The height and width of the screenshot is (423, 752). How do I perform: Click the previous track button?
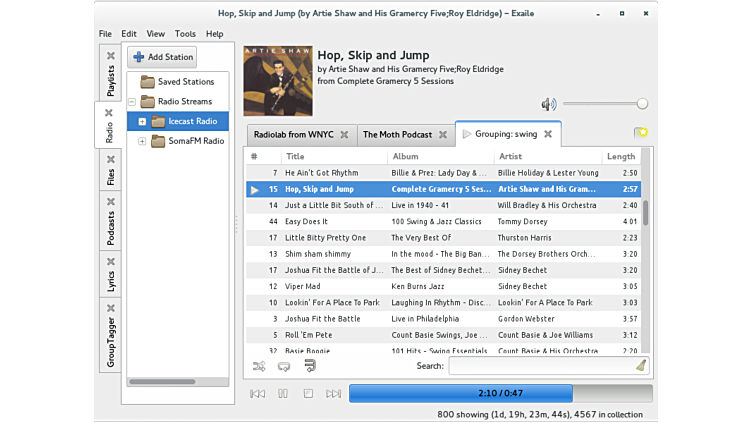[257, 394]
